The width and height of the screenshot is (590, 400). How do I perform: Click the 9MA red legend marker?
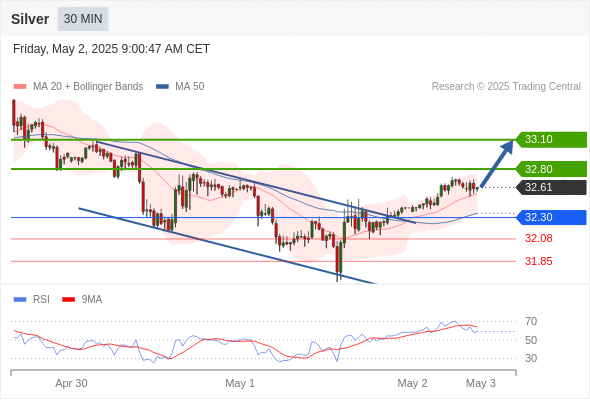pos(68,300)
